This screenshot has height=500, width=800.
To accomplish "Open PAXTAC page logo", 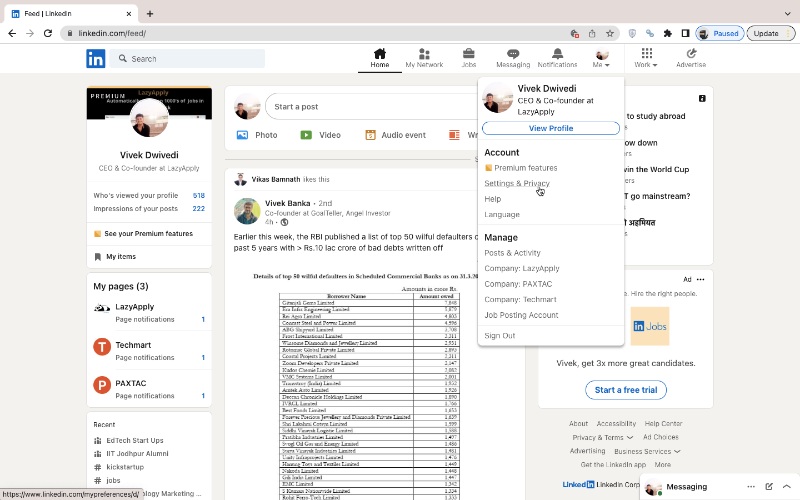I will point(102,385).
